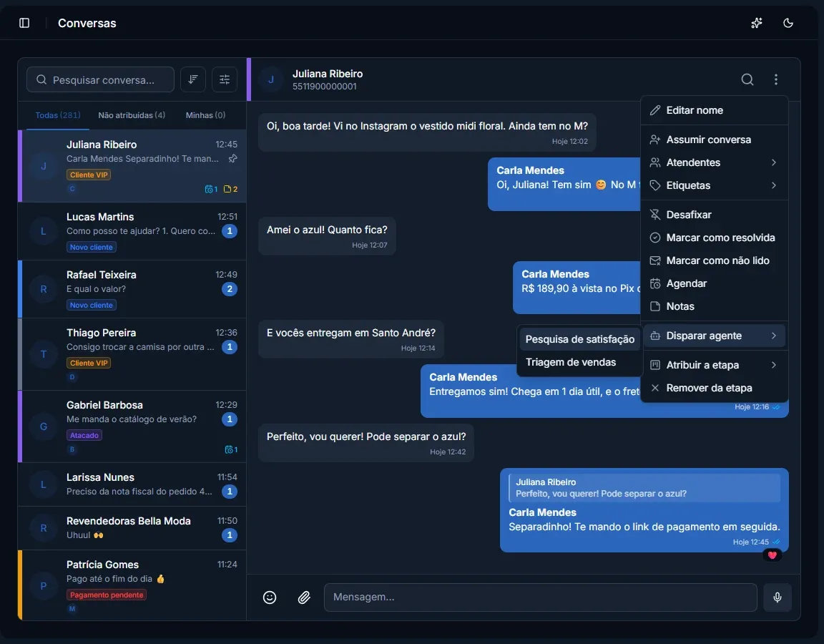
Task: Open the Revendedoras Bella Moda conversation
Action: pyautogui.click(x=132, y=528)
